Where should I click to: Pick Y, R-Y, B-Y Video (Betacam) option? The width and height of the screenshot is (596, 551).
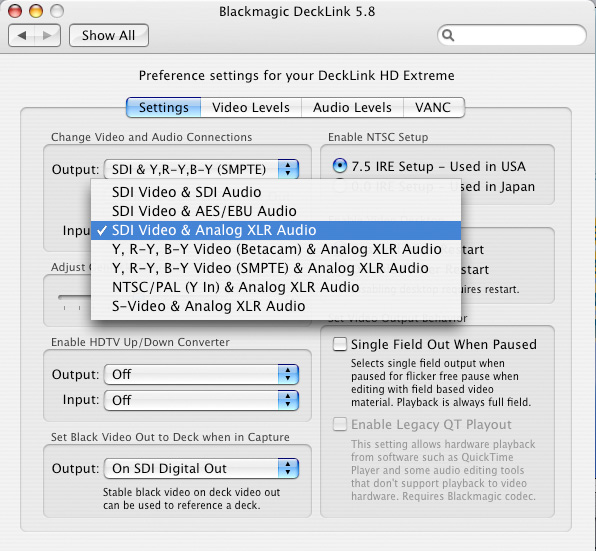[276, 249]
